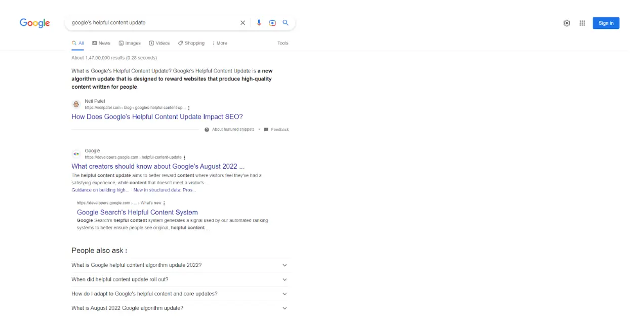Click the About featured snippets question mark icon
This screenshot has width=644, height=323.
pos(207,129)
